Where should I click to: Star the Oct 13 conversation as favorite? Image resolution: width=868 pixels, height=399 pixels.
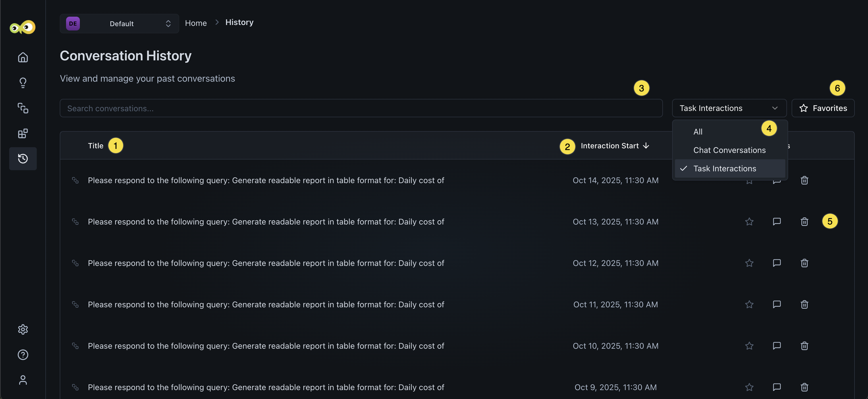[749, 222]
